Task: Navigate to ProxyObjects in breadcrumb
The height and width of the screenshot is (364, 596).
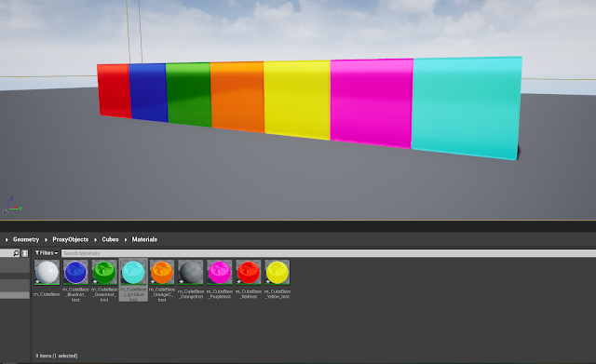Action: click(x=71, y=239)
